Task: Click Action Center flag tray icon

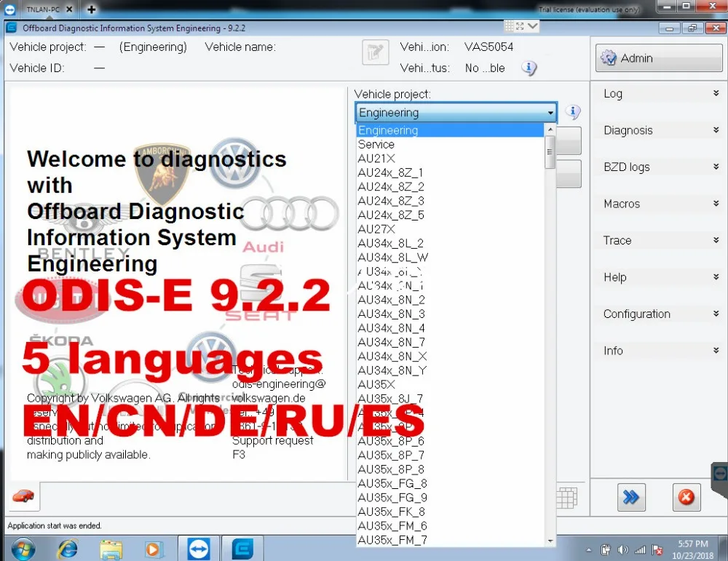Action: [657, 550]
